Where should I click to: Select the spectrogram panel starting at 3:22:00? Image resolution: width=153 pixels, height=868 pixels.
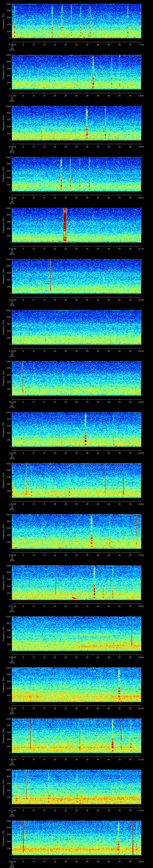[x=77, y=327]
